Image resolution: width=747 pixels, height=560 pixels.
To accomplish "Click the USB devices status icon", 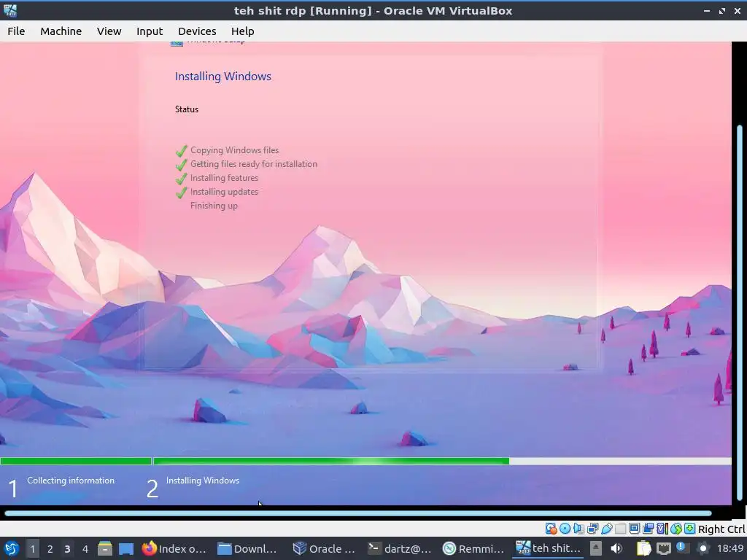I will (606, 529).
